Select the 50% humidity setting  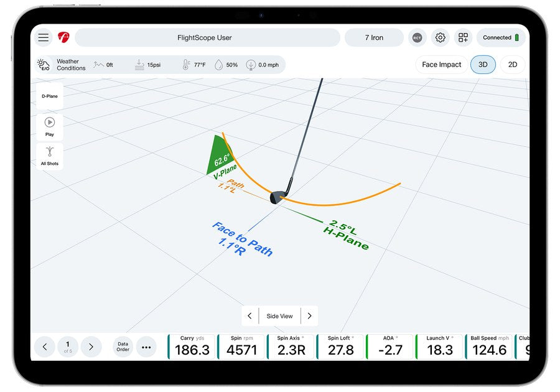(x=226, y=65)
